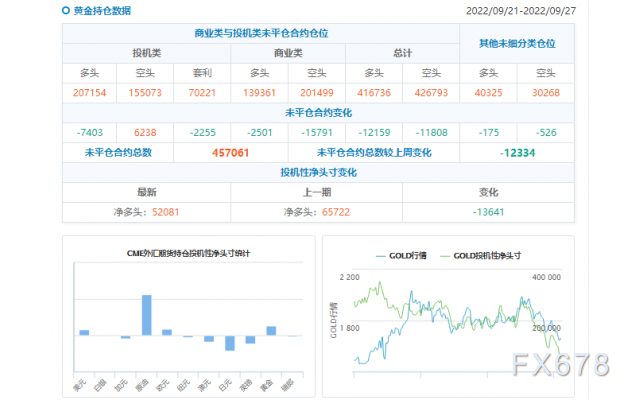Click the change value -7403

(89, 133)
